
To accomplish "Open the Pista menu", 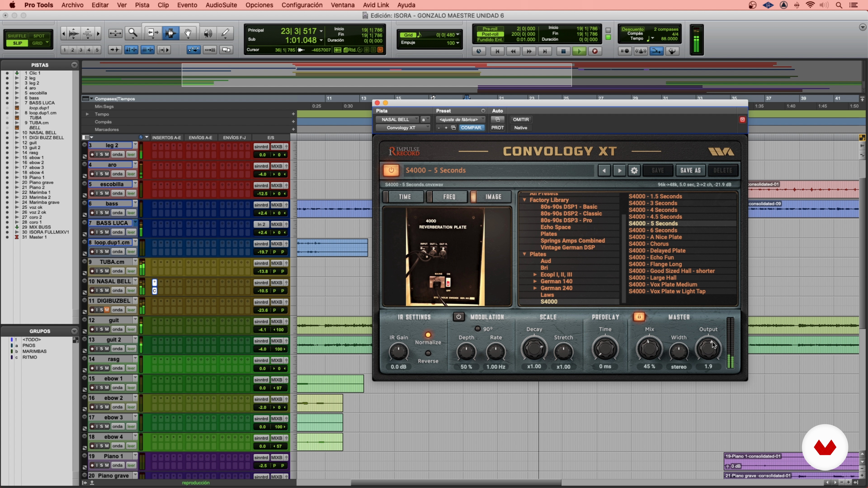I will click(x=142, y=5).
